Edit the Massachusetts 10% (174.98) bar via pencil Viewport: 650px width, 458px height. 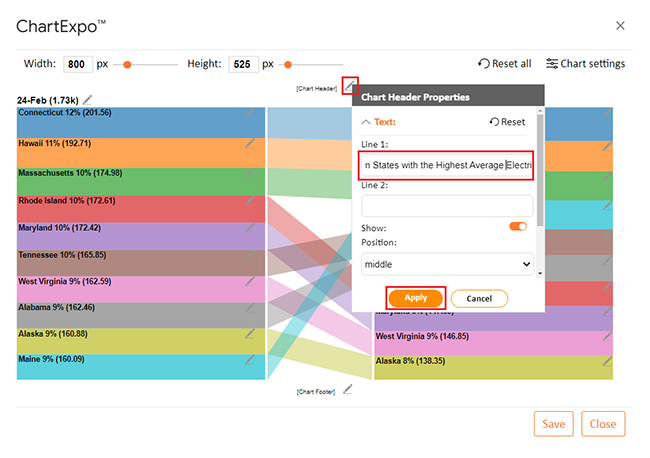click(x=250, y=173)
